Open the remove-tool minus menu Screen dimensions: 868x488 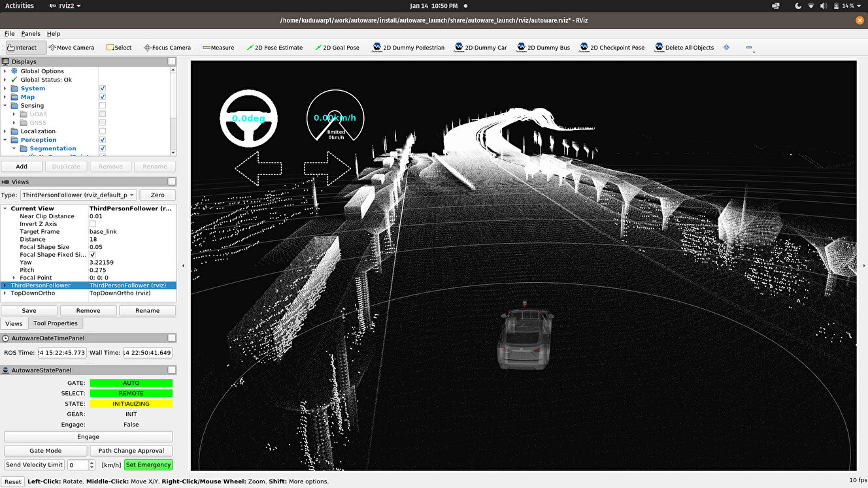tap(750, 48)
